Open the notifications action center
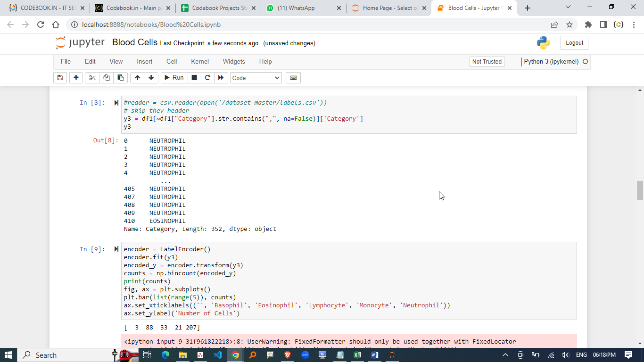Screen dimensions: 644x362 click(628, 355)
